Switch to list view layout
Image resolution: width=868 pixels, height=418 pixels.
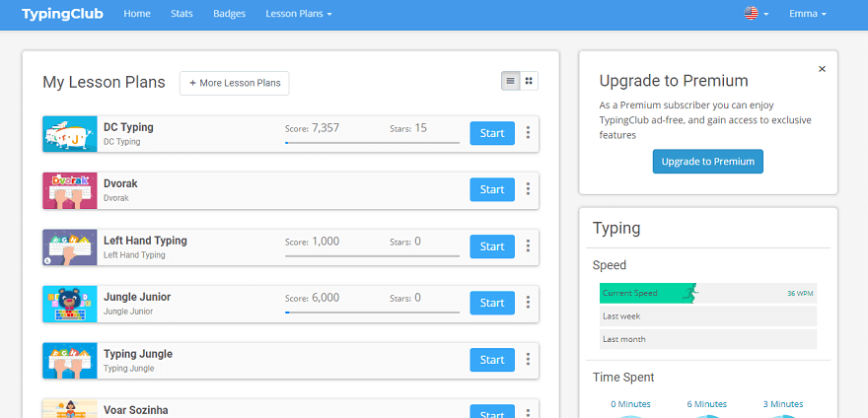tap(510, 82)
